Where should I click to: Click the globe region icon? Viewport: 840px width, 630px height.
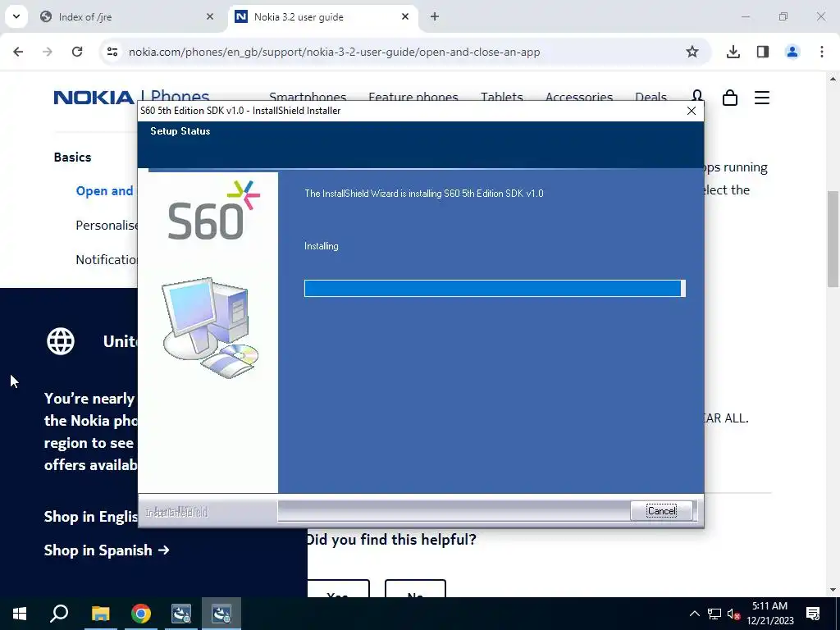click(61, 341)
